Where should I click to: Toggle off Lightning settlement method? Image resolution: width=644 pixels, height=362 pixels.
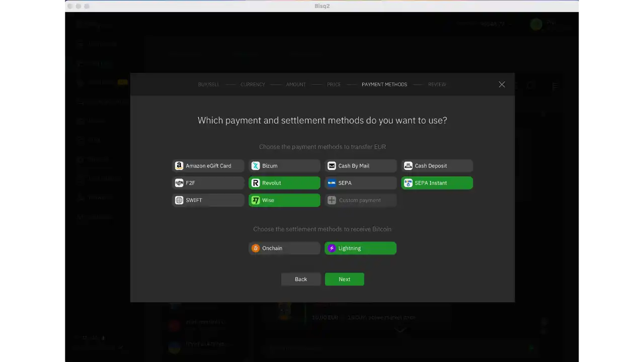tap(360, 248)
